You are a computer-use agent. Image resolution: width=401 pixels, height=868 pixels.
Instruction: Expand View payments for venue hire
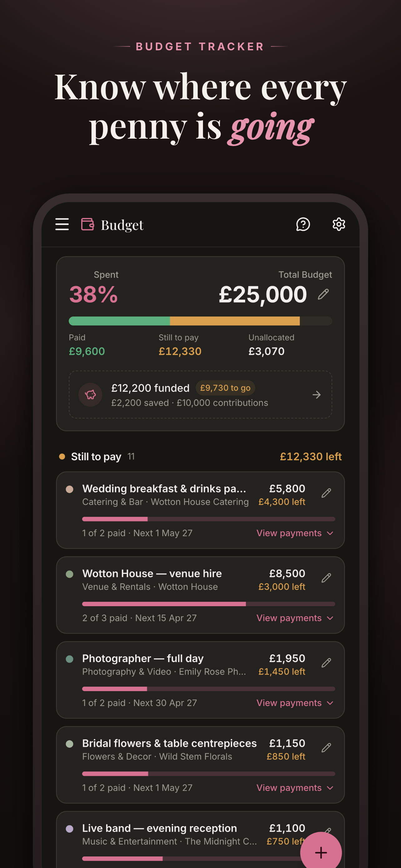[x=295, y=618]
